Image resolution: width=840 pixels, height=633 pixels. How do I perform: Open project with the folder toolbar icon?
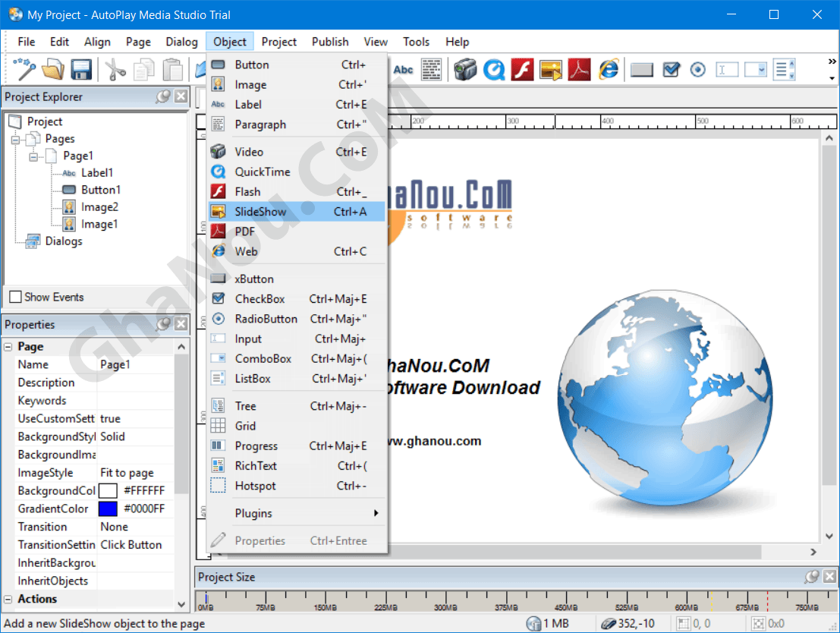pos(53,70)
